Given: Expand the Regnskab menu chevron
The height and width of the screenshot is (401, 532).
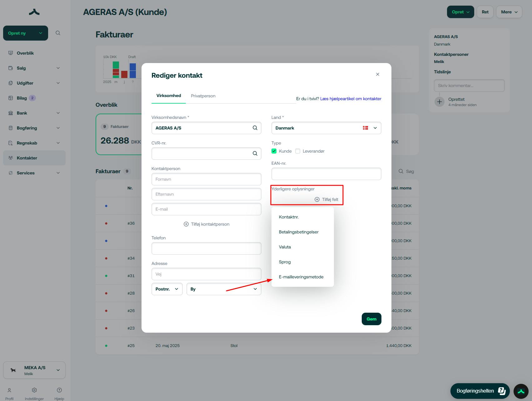Looking at the screenshot, I should 58,143.
